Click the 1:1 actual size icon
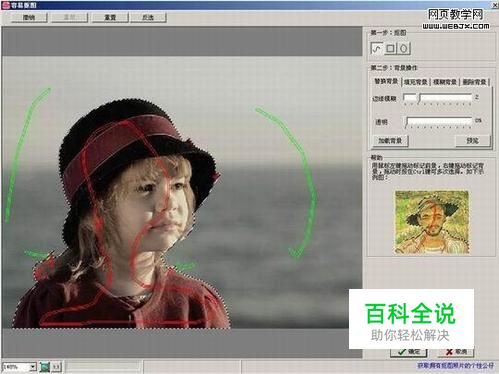Screen dimensions: 499x374 click(x=56, y=367)
